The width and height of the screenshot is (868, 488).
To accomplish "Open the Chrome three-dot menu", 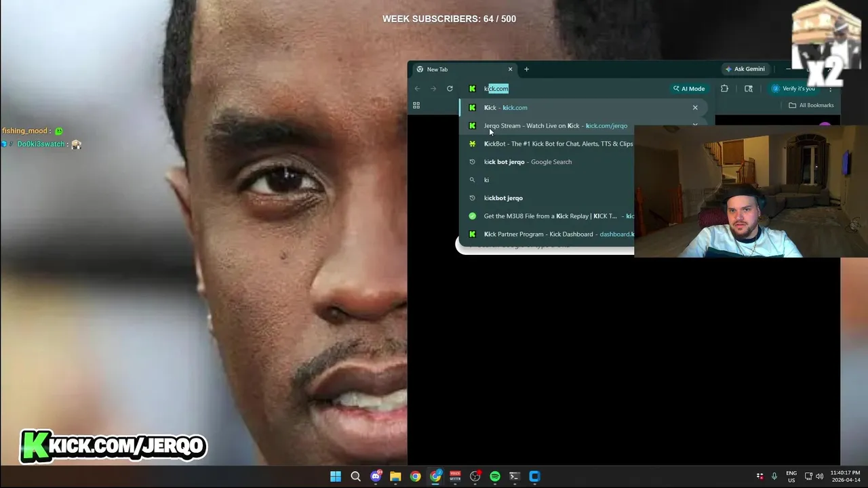I will pyautogui.click(x=831, y=89).
